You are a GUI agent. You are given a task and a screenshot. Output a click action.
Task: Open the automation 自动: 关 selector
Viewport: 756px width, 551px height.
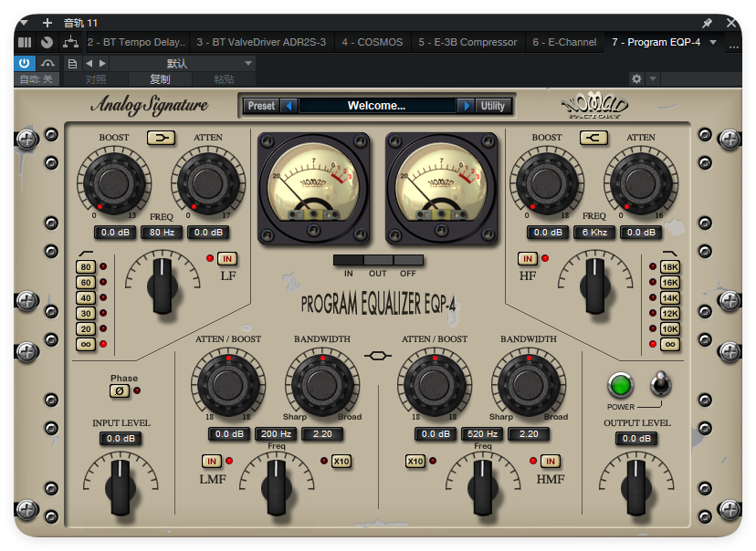point(37,79)
